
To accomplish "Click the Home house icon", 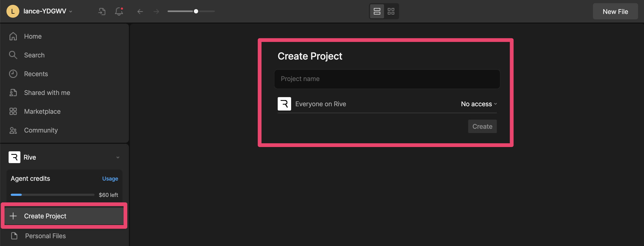I will [13, 36].
